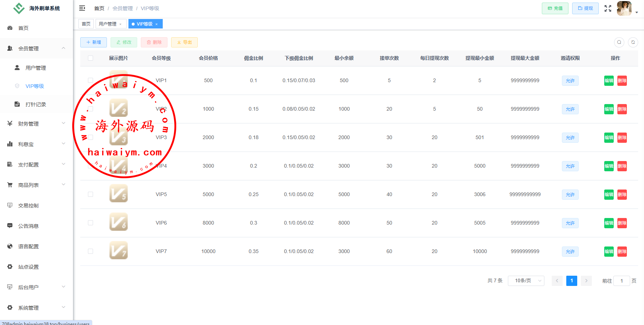This screenshot has height=325, width=644.
Task: Tick the select-all checkbox in table header
Action: (90, 58)
